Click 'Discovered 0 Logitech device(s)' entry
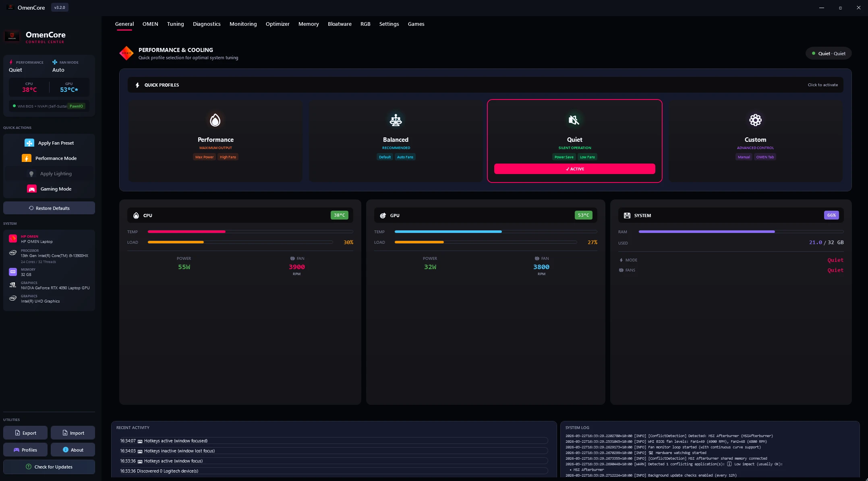 [x=334, y=471]
